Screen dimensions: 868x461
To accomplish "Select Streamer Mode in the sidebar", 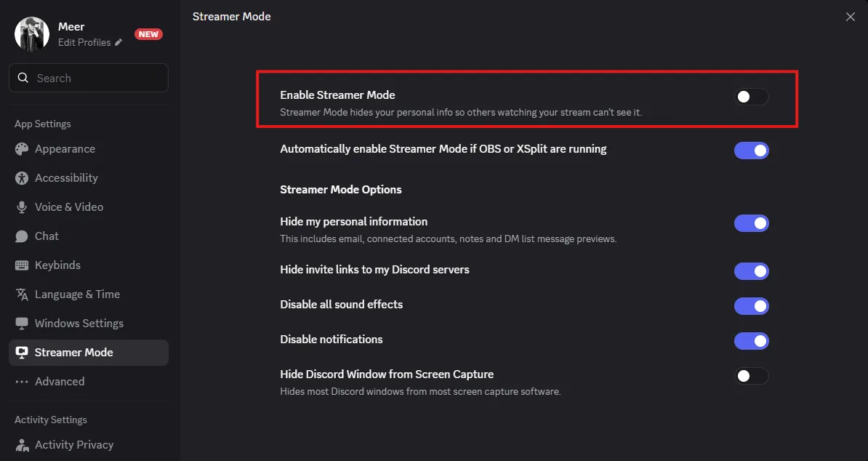I will click(73, 353).
